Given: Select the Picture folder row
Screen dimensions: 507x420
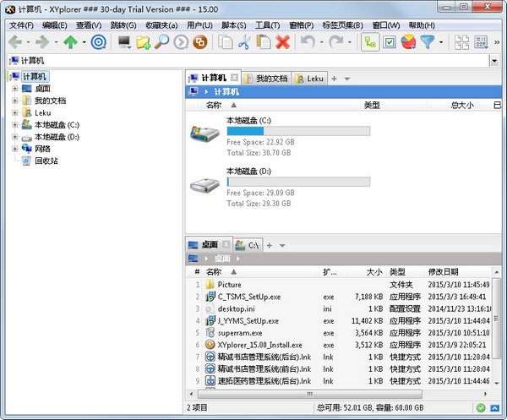Looking at the screenshot, I should (340, 285).
